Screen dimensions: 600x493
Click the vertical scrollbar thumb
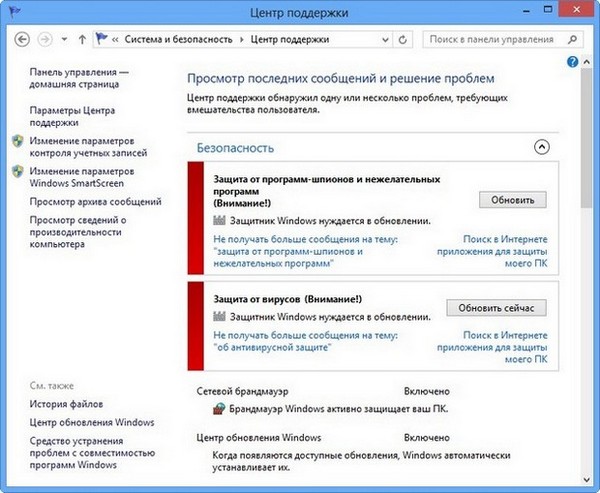point(586,138)
